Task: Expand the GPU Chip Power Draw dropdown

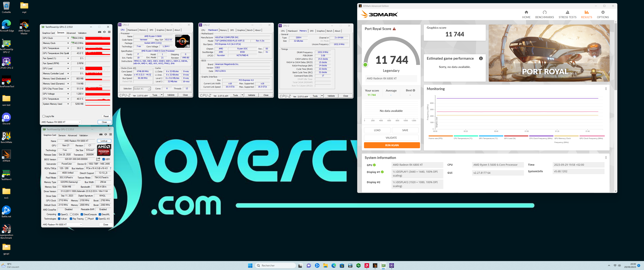Action: pos(68,89)
